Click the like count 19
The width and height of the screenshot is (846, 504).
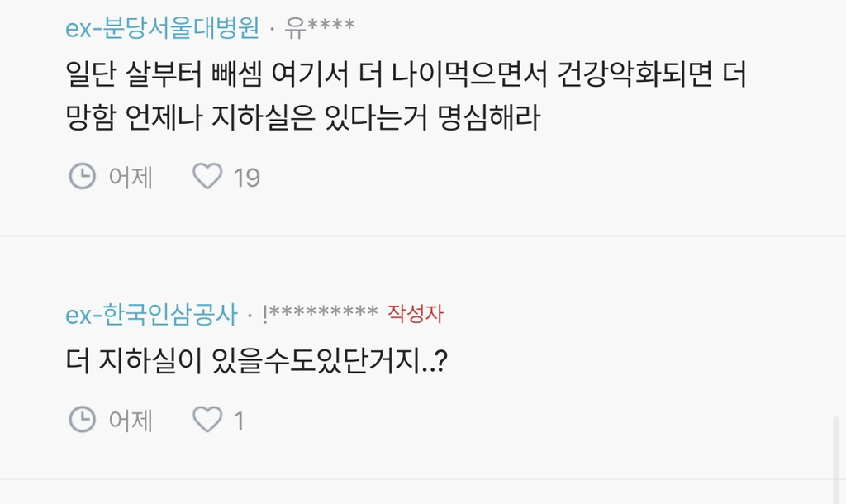pos(247,177)
